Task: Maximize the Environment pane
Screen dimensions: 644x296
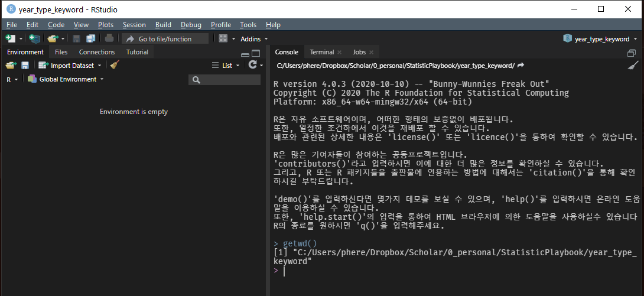Action: pyautogui.click(x=256, y=53)
